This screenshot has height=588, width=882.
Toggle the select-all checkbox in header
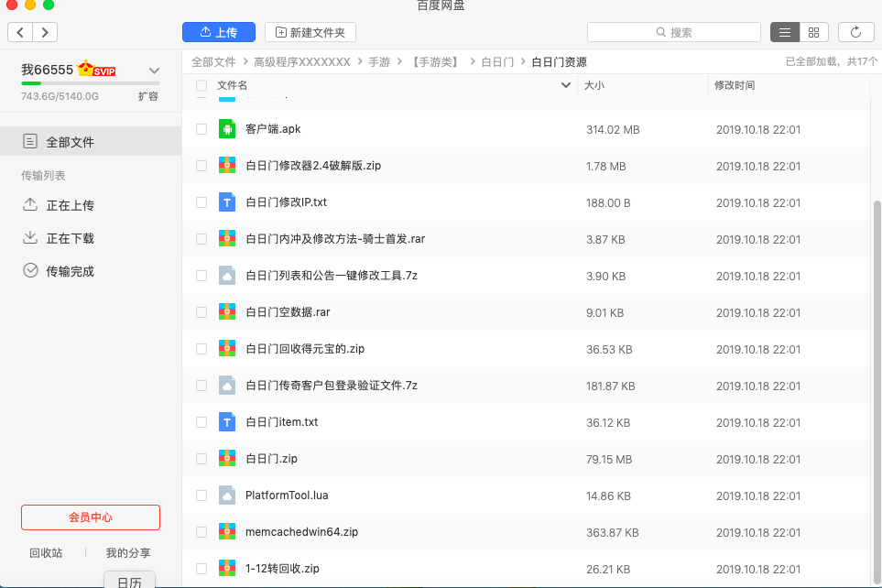tap(201, 85)
